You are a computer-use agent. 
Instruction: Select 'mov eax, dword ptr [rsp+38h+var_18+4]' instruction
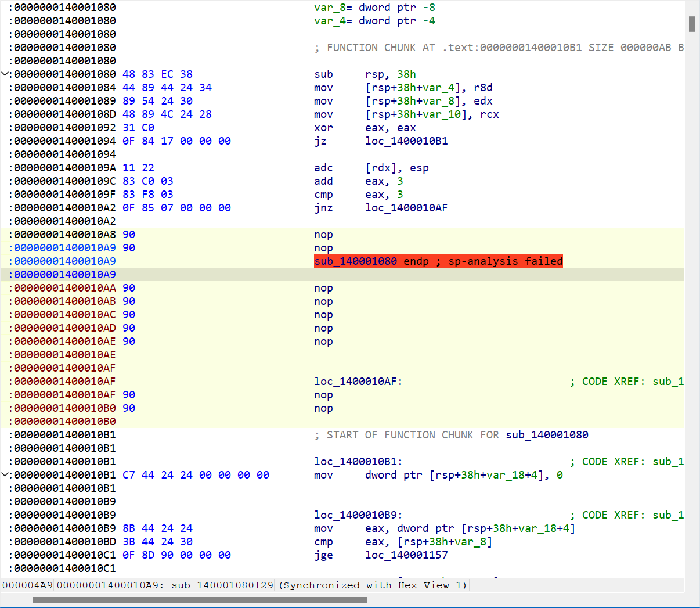point(445,528)
